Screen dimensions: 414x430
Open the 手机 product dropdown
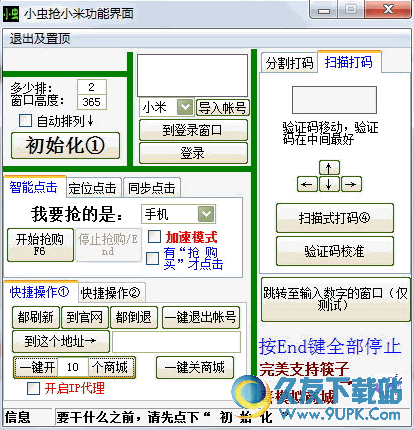206,214
